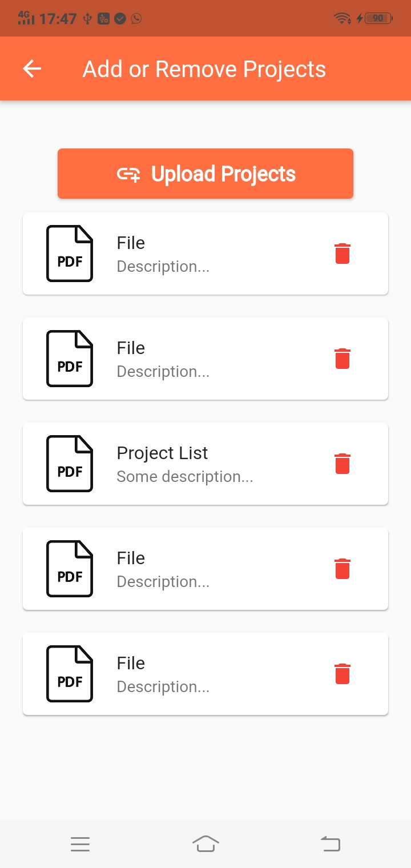Tap the back arrow in the header
This screenshot has width=411, height=868.
32,69
